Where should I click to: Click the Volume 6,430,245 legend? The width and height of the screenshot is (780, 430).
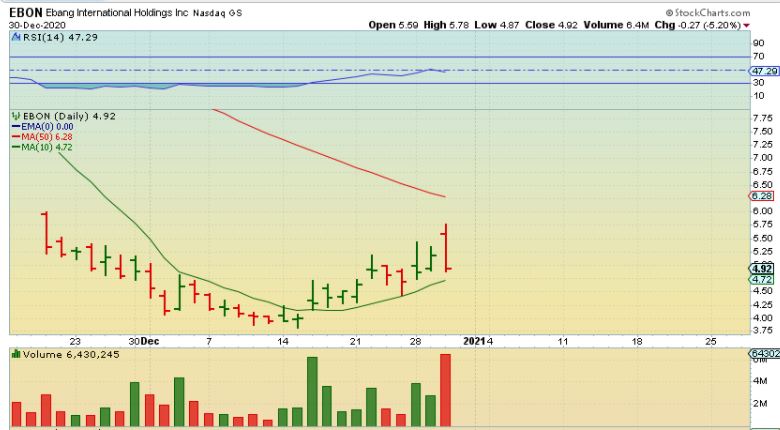(71, 354)
